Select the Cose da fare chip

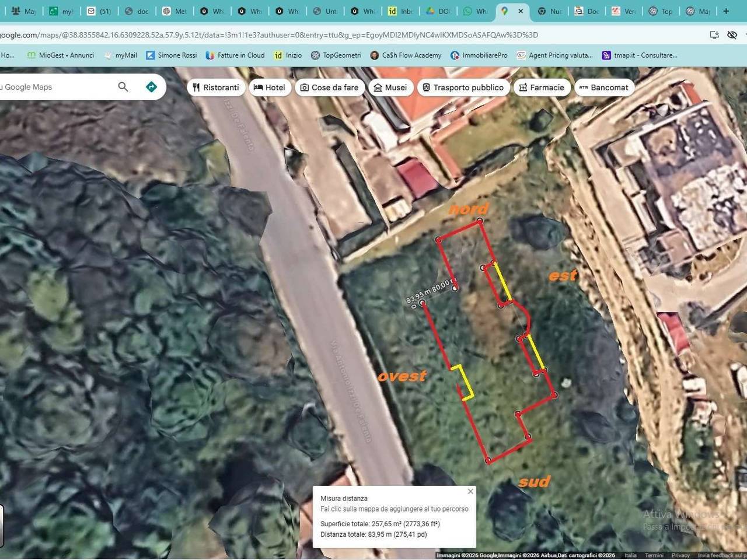329,87
